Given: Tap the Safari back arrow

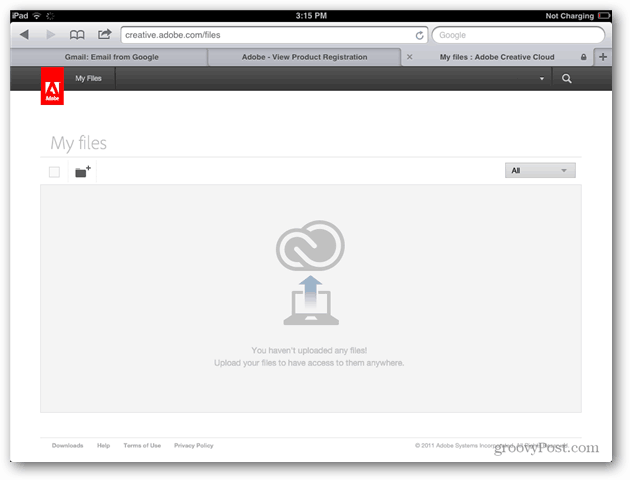Looking at the screenshot, I should coord(24,35).
